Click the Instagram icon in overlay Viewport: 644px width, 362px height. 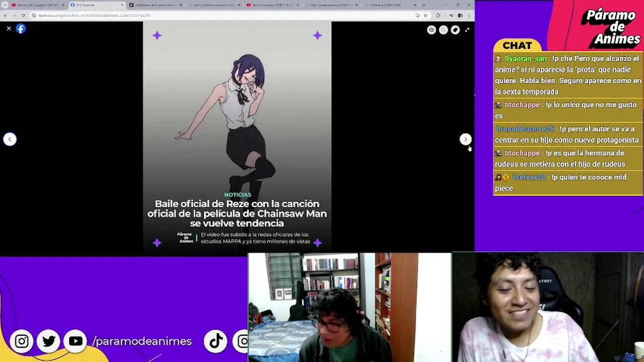(22, 341)
